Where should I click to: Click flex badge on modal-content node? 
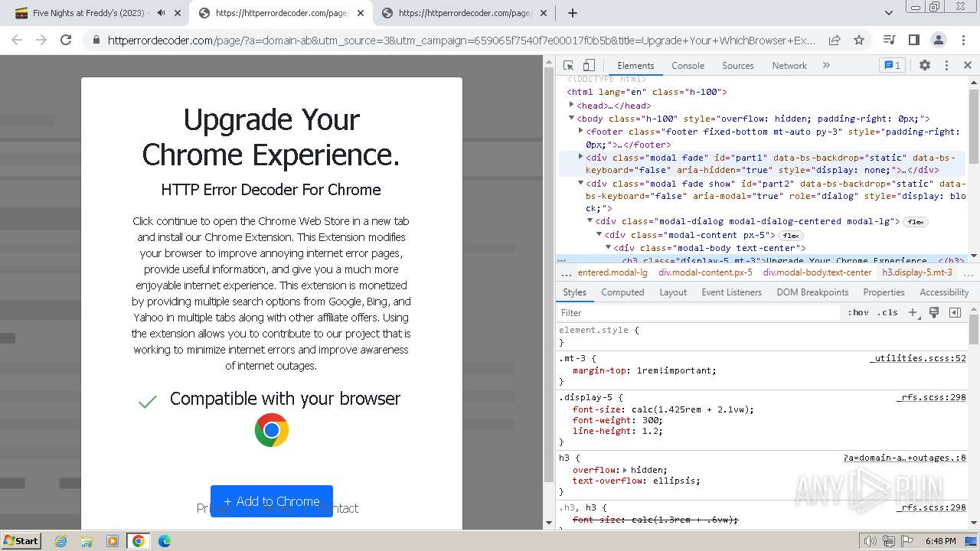click(x=791, y=235)
